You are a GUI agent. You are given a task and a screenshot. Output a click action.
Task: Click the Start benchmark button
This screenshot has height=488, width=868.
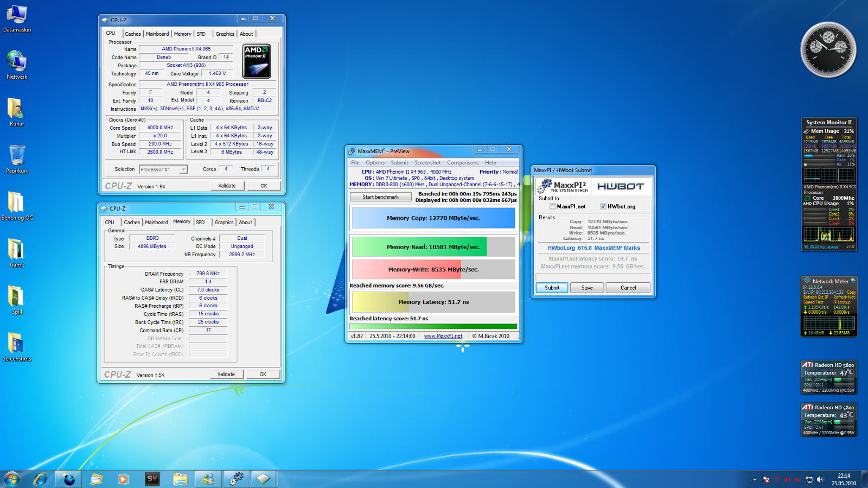click(380, 197)
